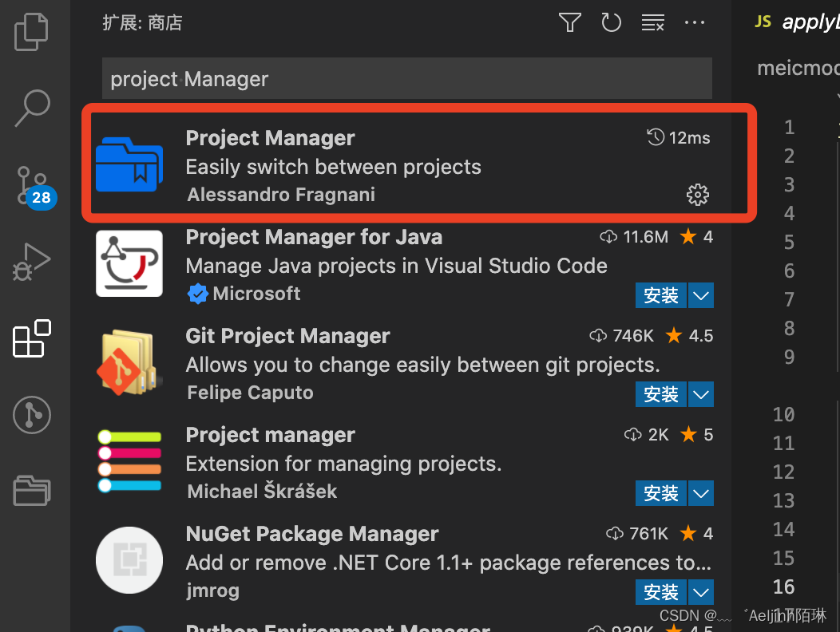Click the extension search input field

(407, 79)
